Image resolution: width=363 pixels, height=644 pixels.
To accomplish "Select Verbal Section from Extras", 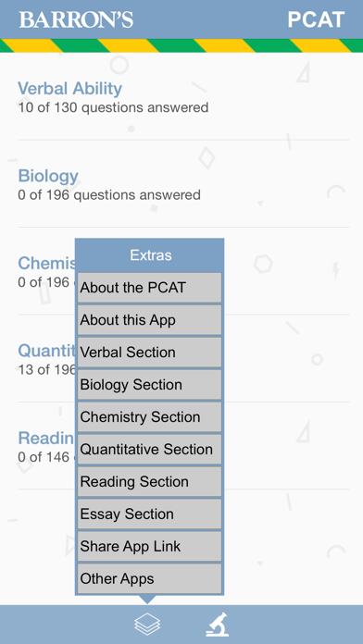I will click(x=149, y=353).
